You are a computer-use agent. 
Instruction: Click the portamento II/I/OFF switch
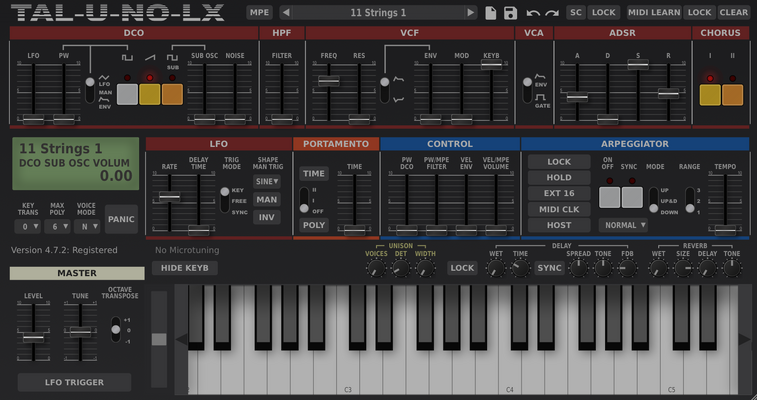click(x=304, y=200)
